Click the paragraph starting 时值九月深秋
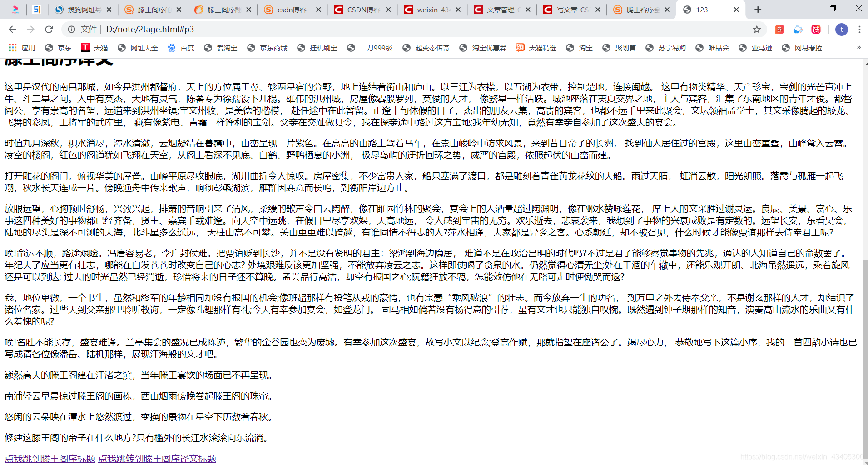This screenshot has height=465, width=868. click(x=427, y=149)
